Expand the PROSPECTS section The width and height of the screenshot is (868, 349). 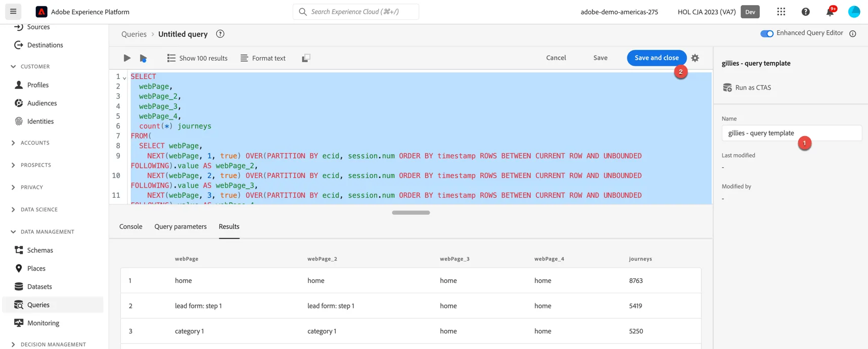13,165
